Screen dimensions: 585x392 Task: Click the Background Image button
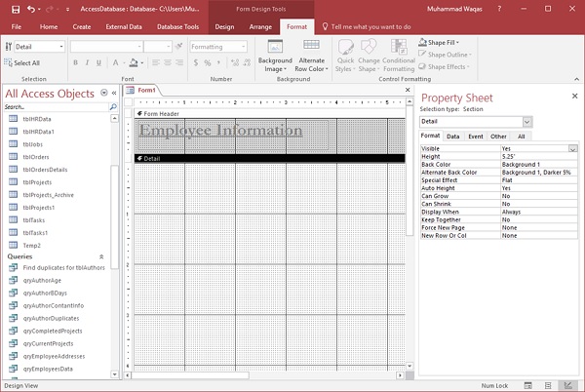point(275,57)
